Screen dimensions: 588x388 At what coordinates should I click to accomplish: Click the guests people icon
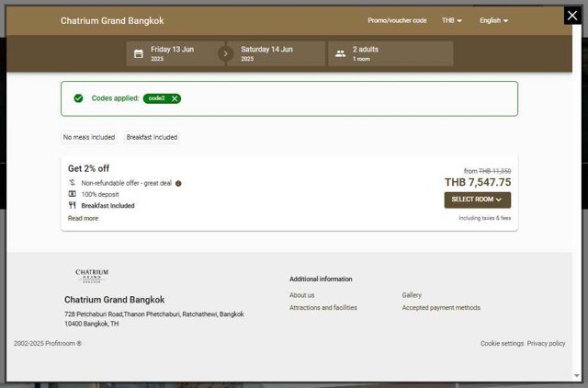[x=341, y=53]
